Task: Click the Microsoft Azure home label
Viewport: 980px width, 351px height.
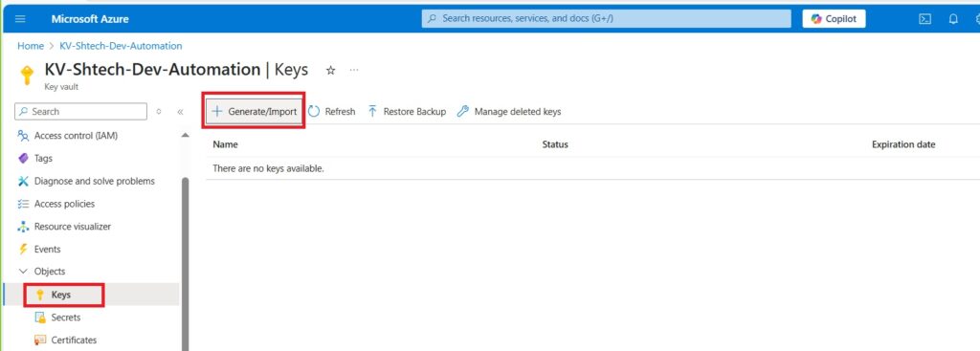Action: coord(90,19)
